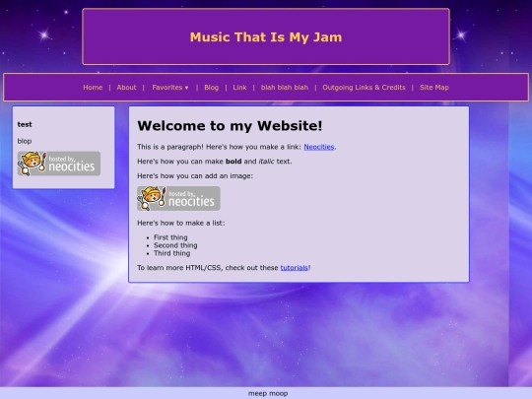The width and height of the screenshot is (532, 399).
Task: Click the hosted by neocities badge in sidebar
Action: tap(59, 164)
